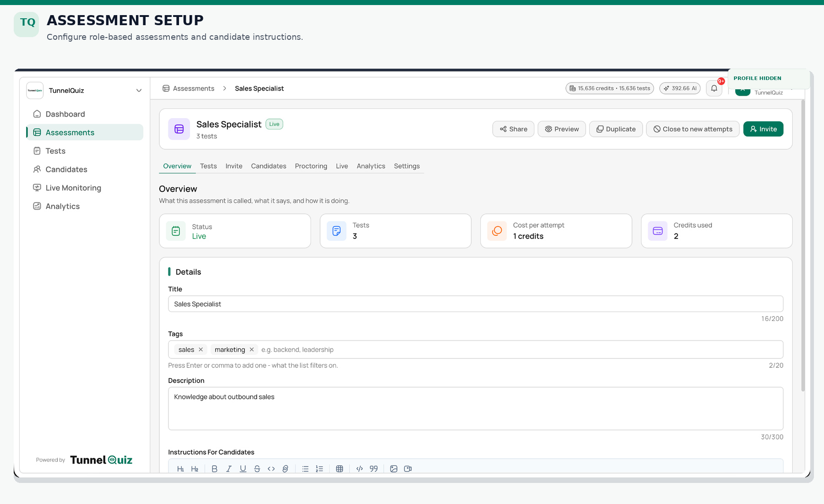The image size is (824, 504).
Task: Go to Dashboard in sidebar
Action: tap(85, 114)
